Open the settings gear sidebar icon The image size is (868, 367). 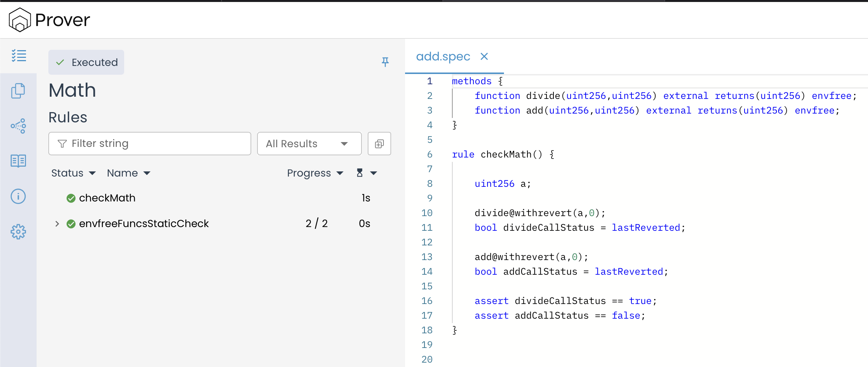18,232
